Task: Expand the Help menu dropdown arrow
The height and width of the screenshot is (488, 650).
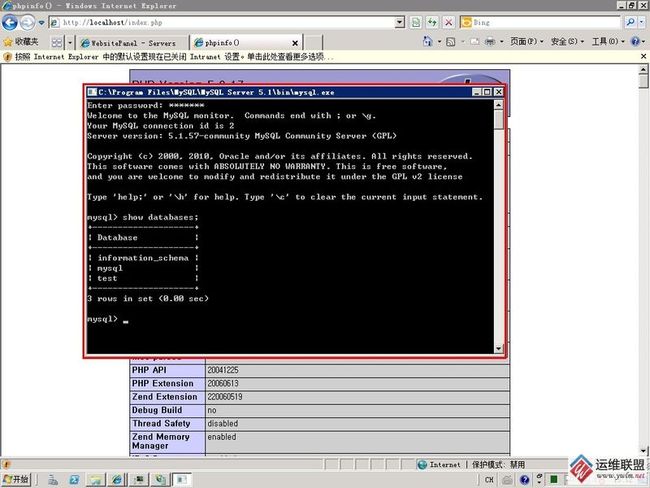Action: click(643, 42)
